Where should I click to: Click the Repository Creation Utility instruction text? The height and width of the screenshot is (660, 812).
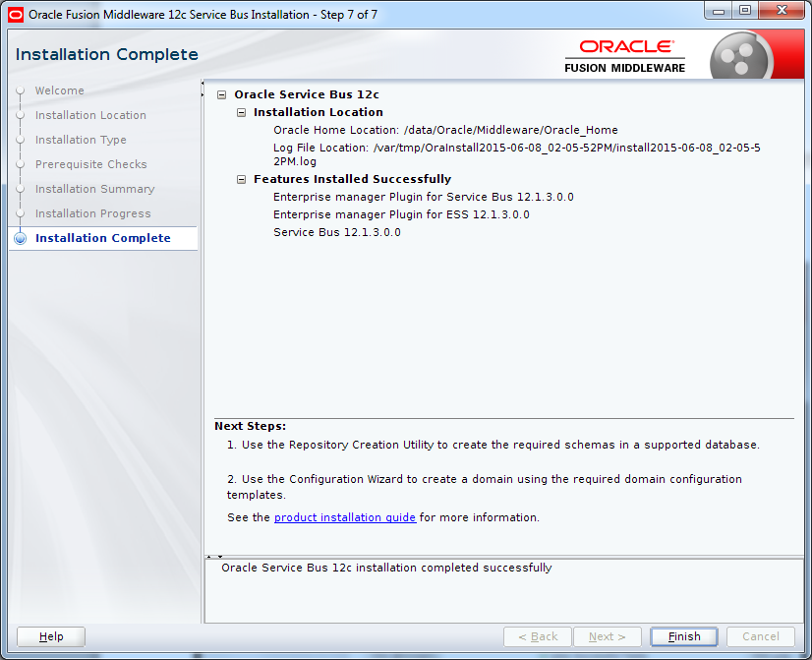point(493,445)
